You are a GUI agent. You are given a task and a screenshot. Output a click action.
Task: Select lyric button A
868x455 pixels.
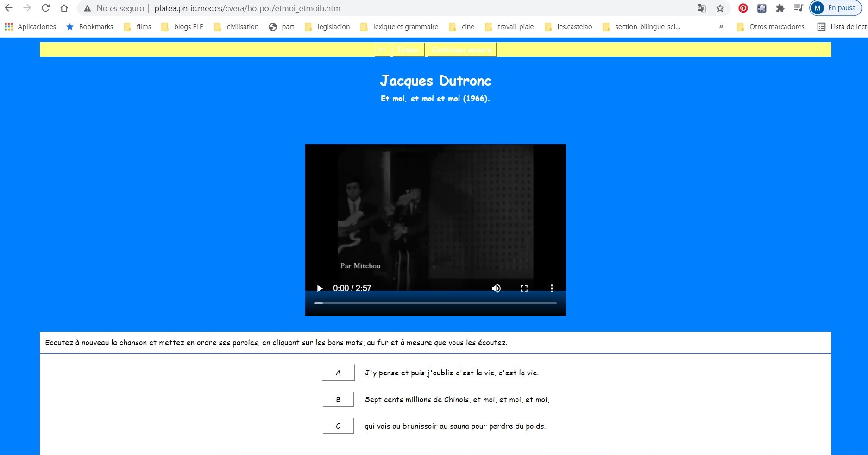(338, 373)
